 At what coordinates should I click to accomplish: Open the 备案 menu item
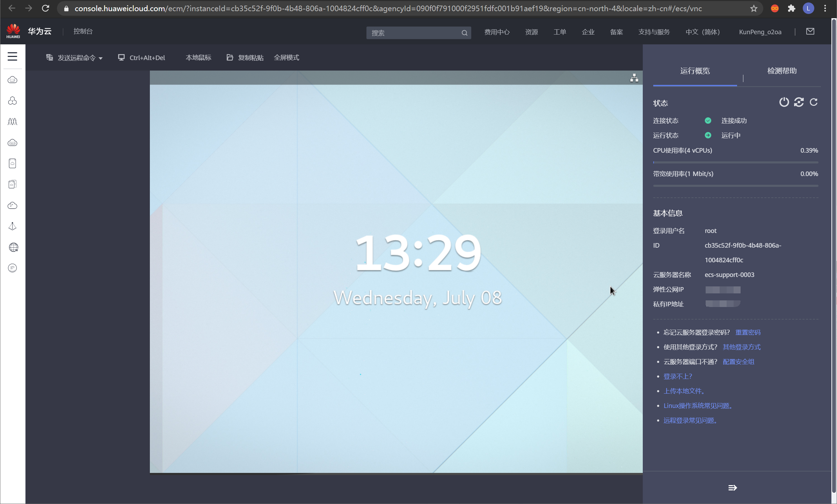click(x=616, y=32)
